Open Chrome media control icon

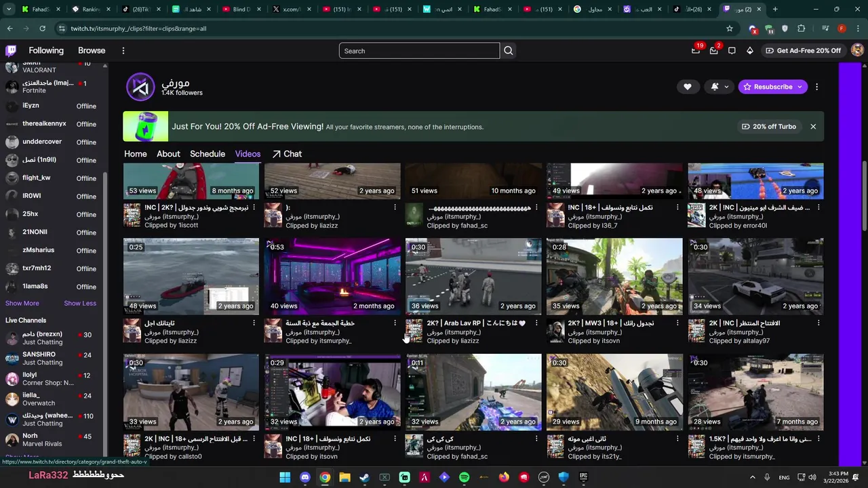click(825, 28)
